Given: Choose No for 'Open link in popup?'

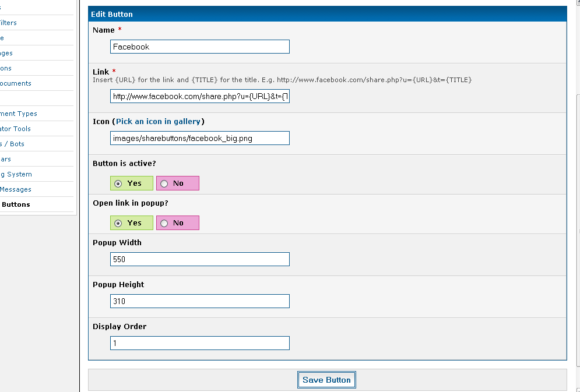Looking at the screenshot, I should click(x=164, y=223).
